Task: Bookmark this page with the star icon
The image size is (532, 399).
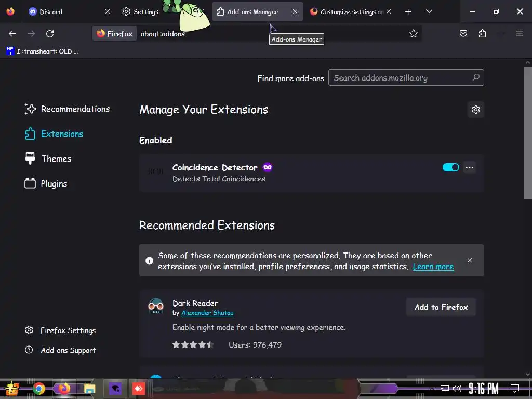Action: click(413, 33)
